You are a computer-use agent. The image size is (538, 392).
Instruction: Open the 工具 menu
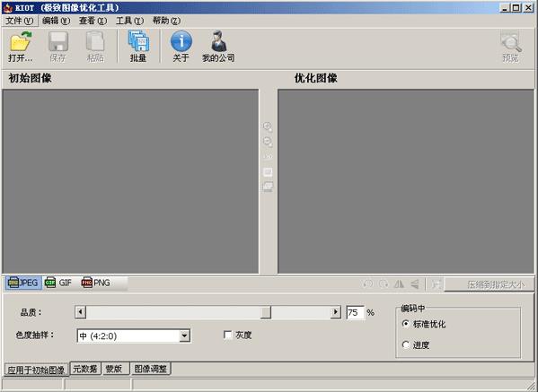pyautogui.click(x=129, y=21)
